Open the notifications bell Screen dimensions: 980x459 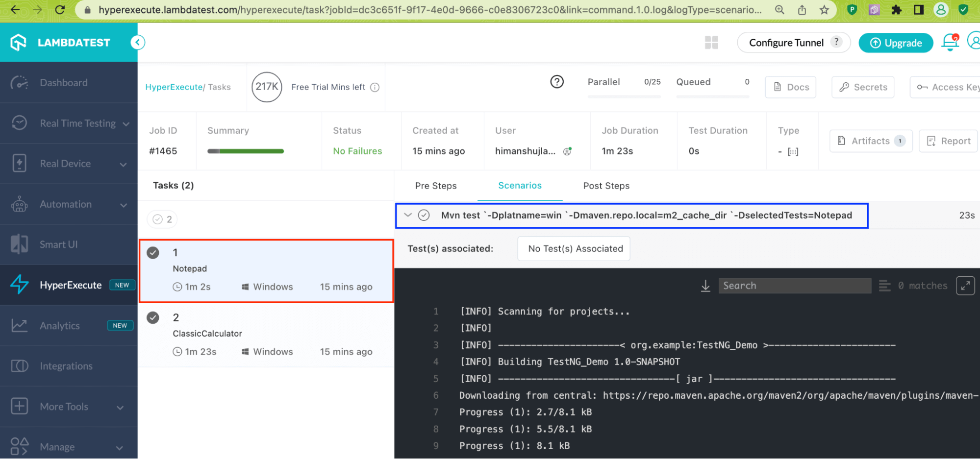pyautogui.click(x=950, y=43)
